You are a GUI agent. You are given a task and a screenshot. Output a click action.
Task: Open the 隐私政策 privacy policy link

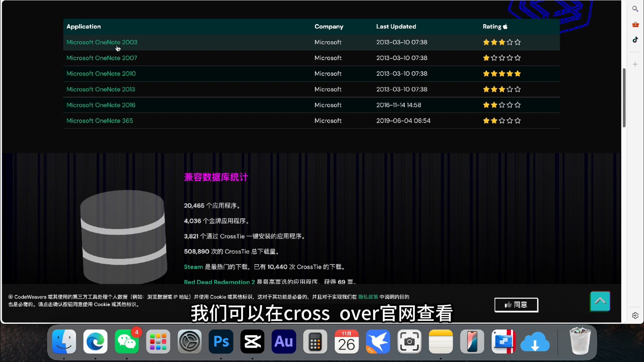coord(368,297)
